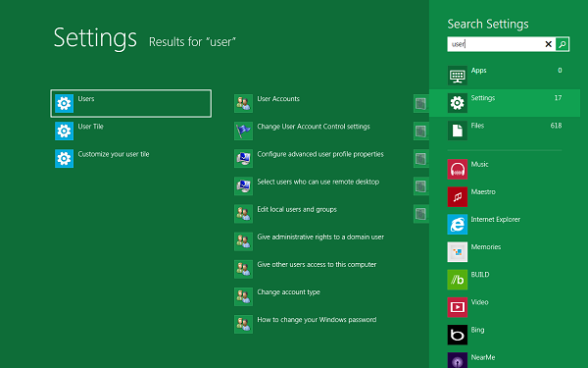Screen dimensions: 588x368
Task: Click the Windows password help icon
Action: tap(243, 324)
